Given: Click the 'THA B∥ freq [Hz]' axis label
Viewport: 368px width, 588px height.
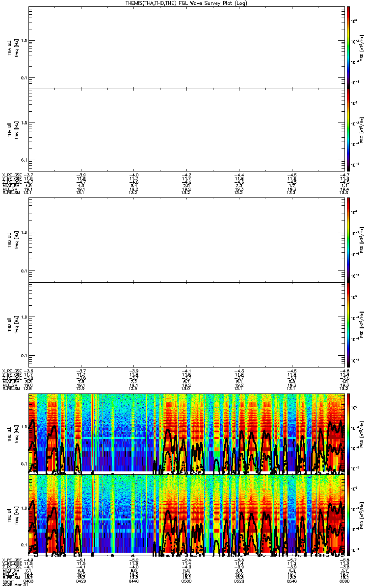Looking at the screenshot, I should click(13, 130).
